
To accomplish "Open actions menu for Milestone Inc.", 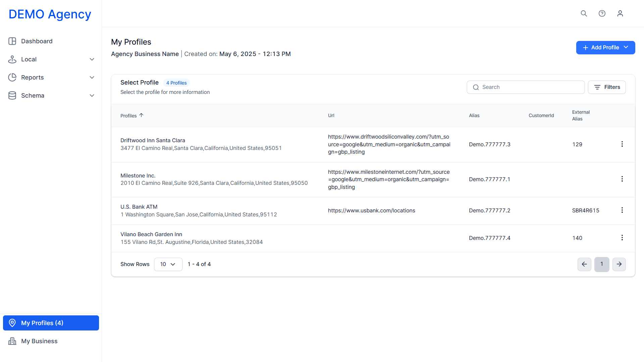I will pos(622,179).
